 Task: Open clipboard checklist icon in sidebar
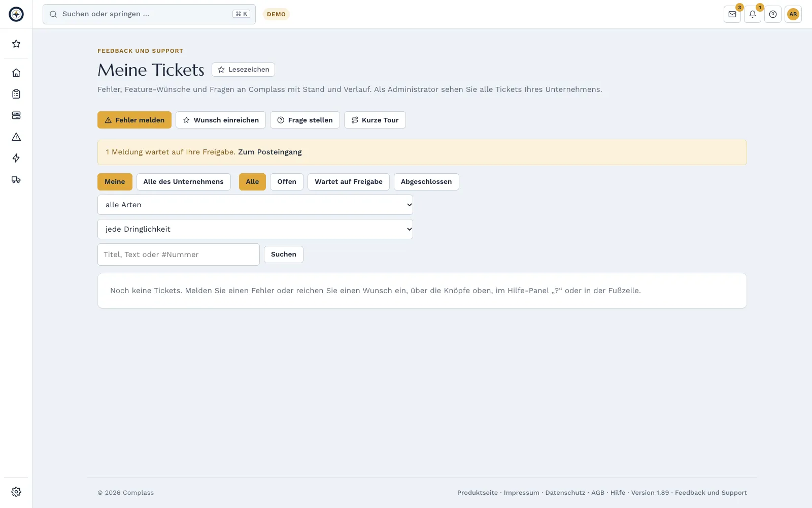tap(16, 94)
